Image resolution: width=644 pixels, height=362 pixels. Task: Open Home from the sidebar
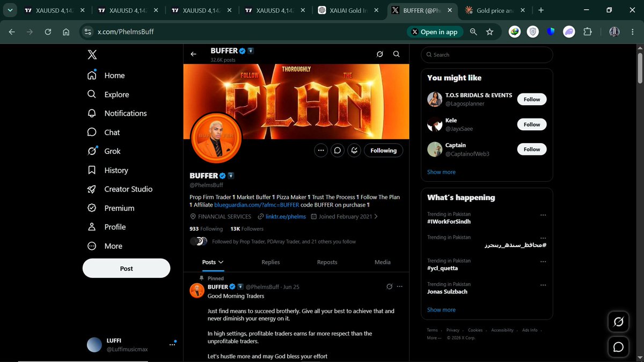[106, 76]
